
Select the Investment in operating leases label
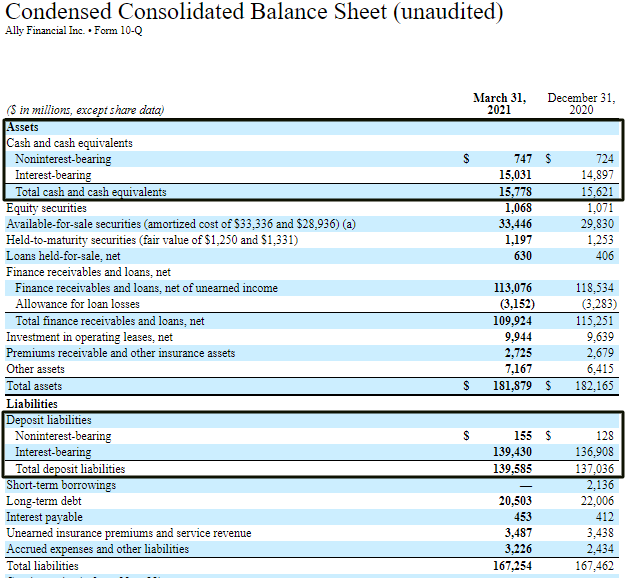[89, 338]
